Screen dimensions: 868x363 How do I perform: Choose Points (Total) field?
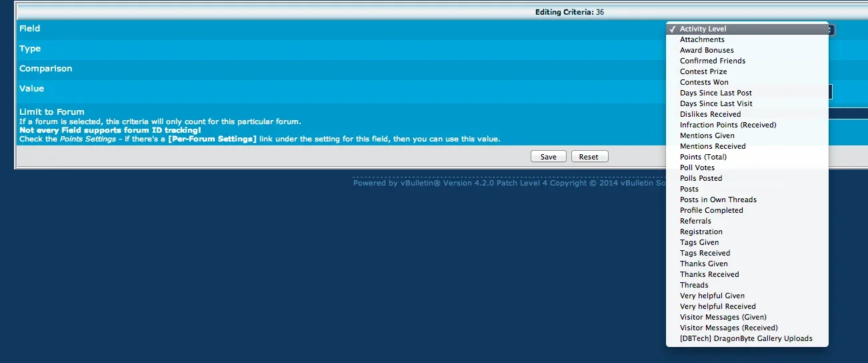tap(747, 157)
